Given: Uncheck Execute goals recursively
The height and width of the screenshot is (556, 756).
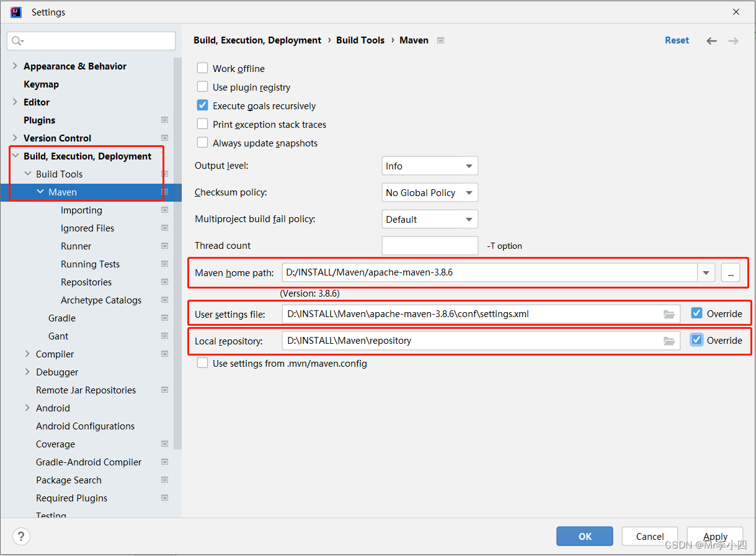Looking at the screenshot, I should [x=202, y=105].
